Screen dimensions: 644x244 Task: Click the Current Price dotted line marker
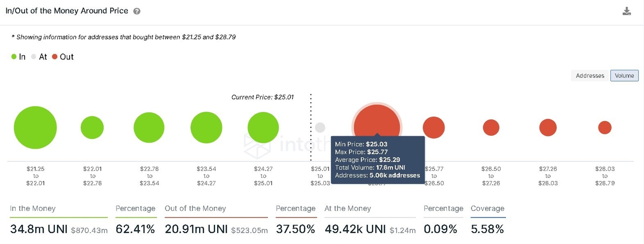(311, 126)
